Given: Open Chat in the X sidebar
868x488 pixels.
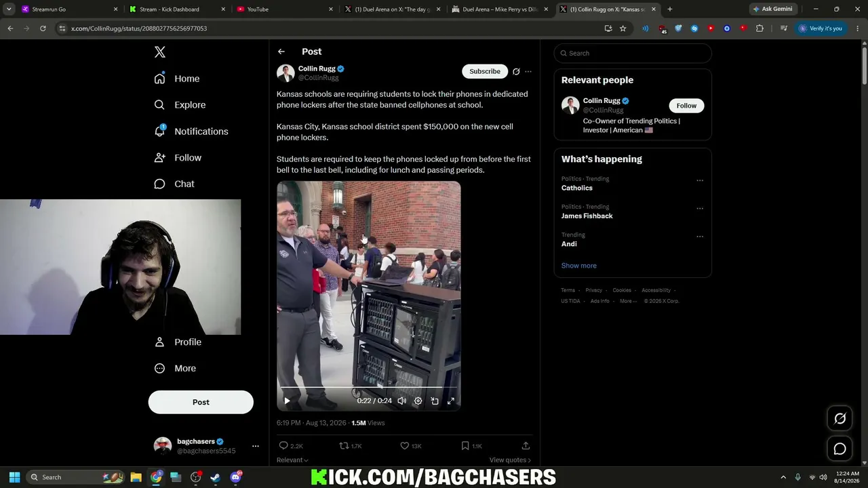Looking at the screenshot, I should 174,184.
